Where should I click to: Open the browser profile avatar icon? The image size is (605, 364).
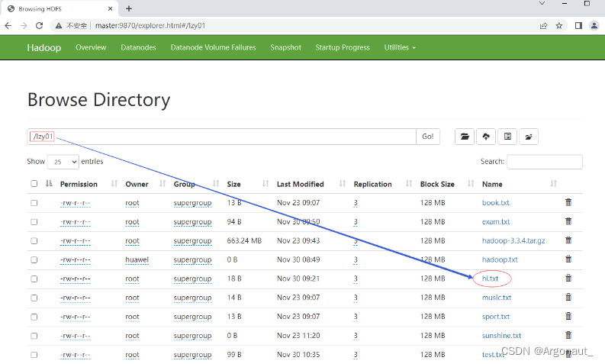pyautogui.click(x=594, y=25)
